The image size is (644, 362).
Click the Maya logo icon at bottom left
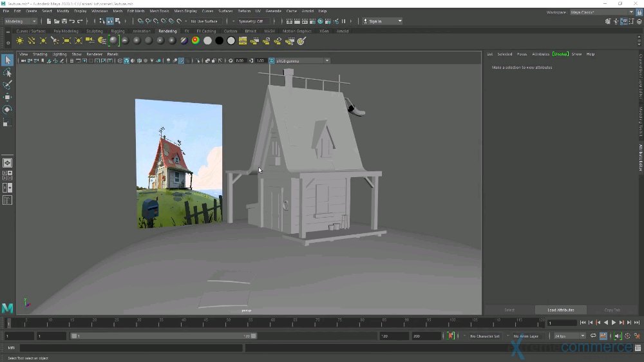click(7, 308)
